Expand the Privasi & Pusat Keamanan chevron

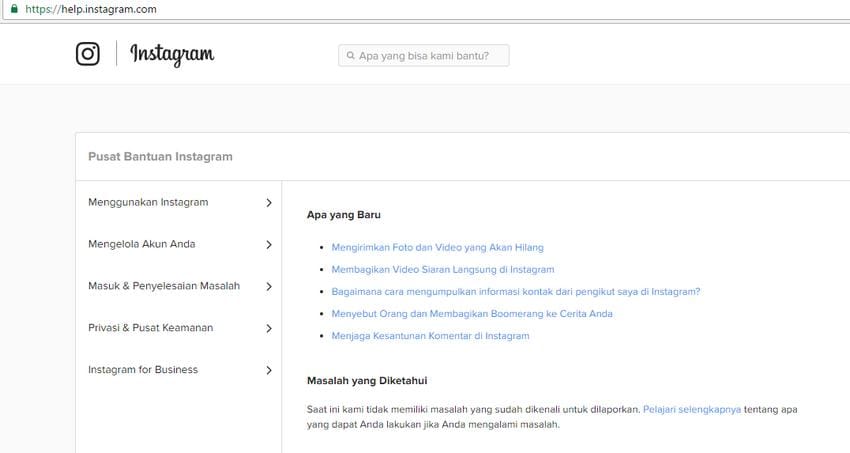[x=268, y=329]
